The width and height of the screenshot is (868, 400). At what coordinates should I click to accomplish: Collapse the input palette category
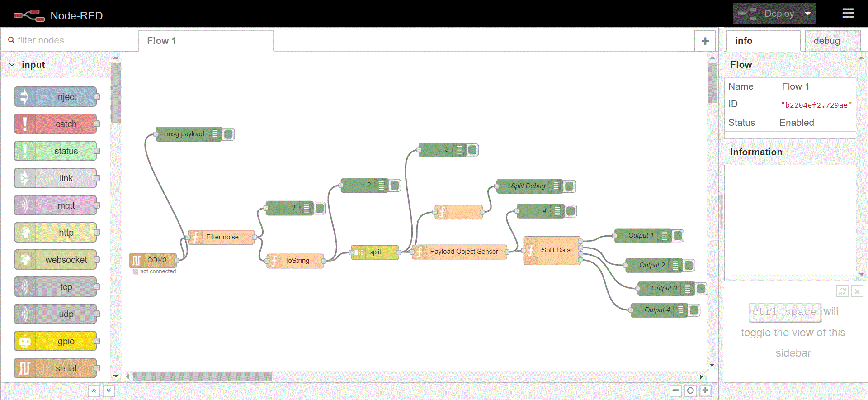(x=12, y=65)
